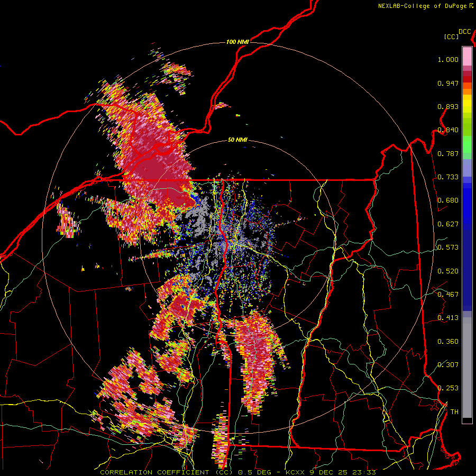Click the 100 NMI range ring label
Image resolution: width=476 pixels, height=476 pixels.
237,42
